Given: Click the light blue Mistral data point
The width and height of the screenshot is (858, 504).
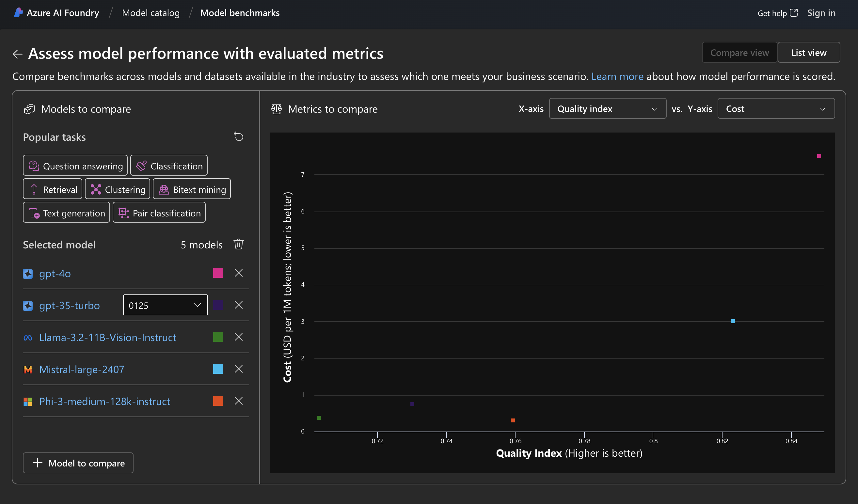Looking at the screenshot, I should point(733,321).
